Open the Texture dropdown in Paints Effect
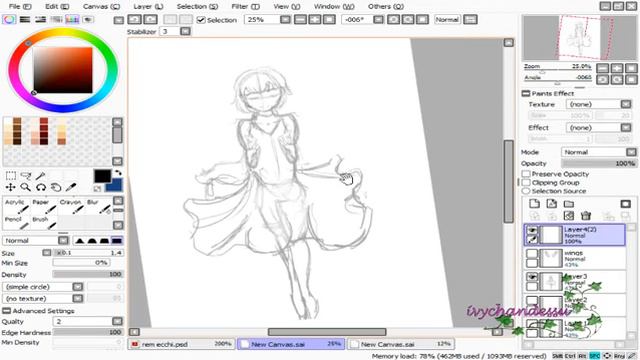 (626, 104)
